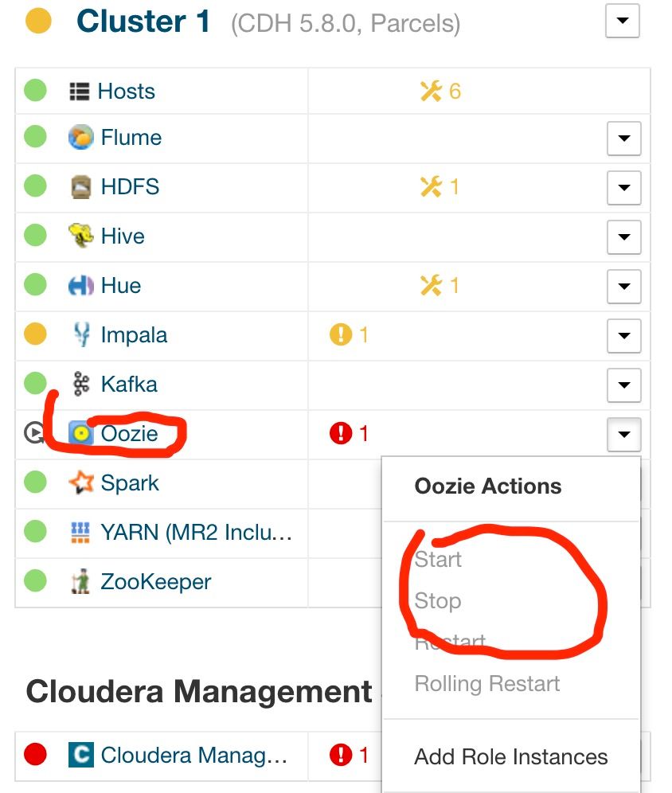Click the Flume service icon
Image resolution: width=672 pixels, height=793 pixels.
(81, 138)
